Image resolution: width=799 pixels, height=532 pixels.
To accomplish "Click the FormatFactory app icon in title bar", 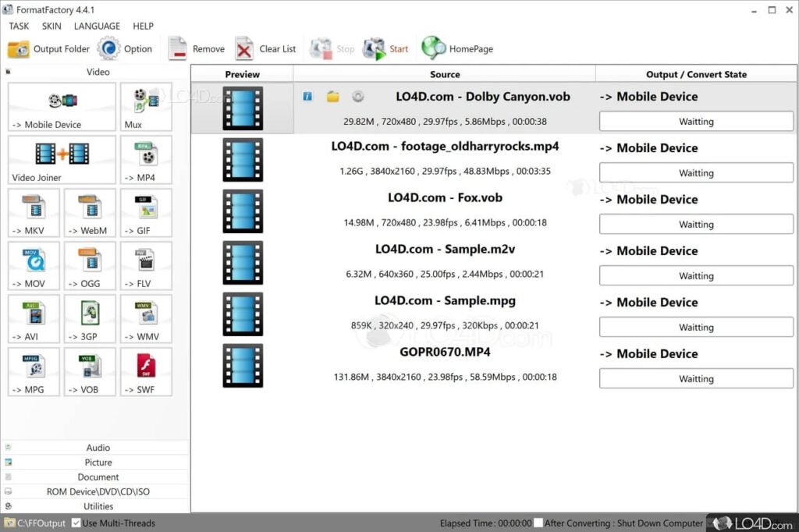I will 8,9.
